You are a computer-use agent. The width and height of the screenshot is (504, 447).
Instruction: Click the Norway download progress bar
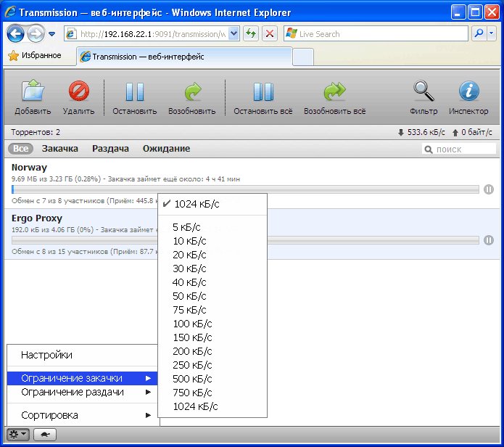point(245,189)
